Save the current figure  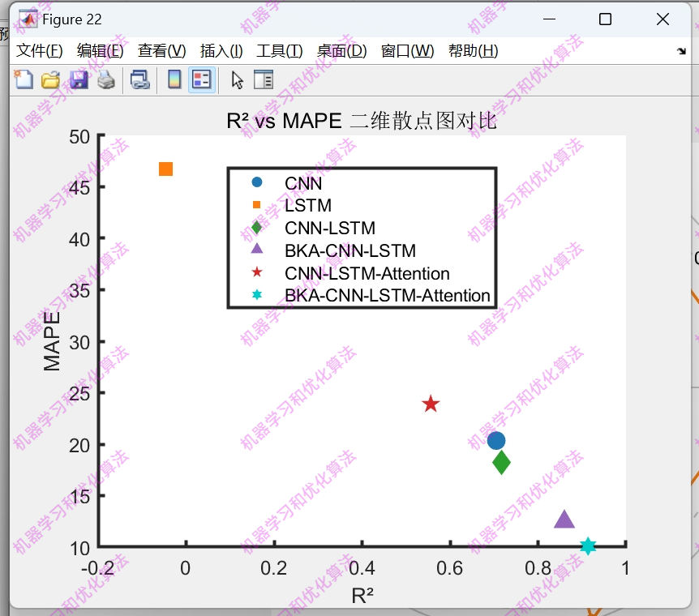[x=78, y=79]
